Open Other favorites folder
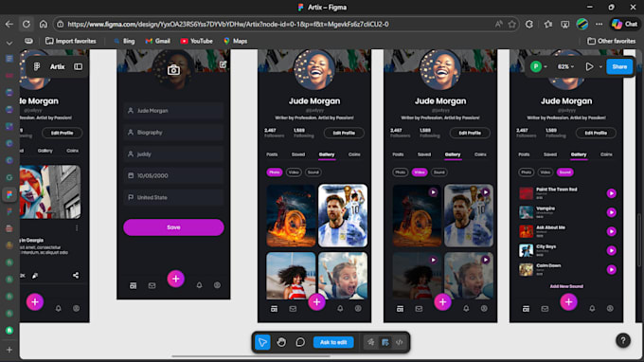 tap(611, 41)
